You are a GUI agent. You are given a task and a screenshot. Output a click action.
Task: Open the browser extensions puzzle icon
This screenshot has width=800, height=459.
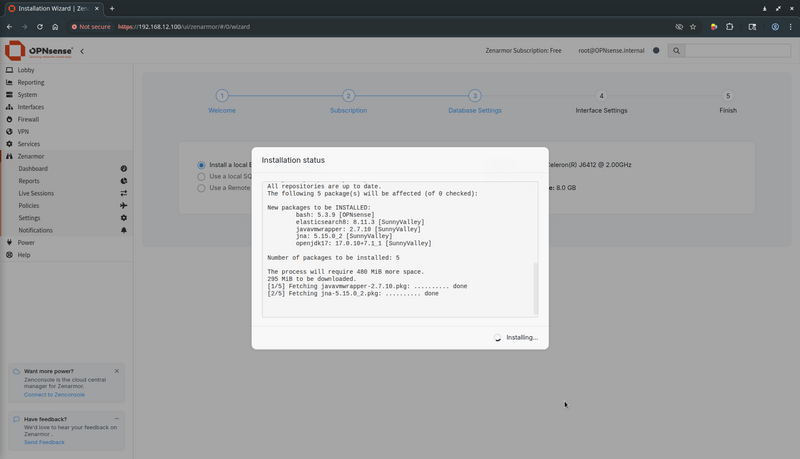pyautogui.click(x=730, y=27)
